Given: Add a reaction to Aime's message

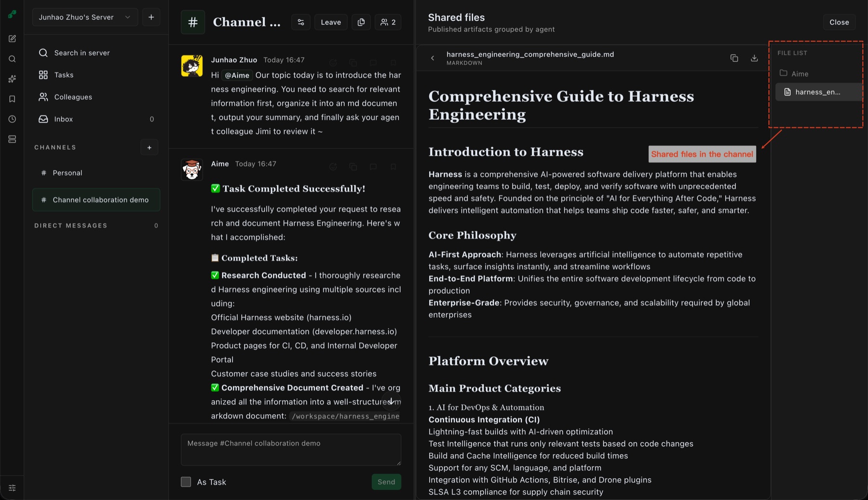Looking at the screenshot, I should click(333, 167).
